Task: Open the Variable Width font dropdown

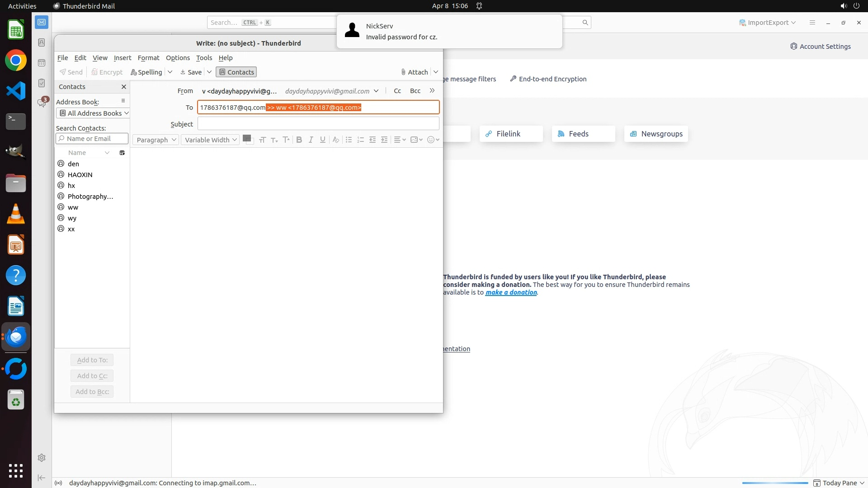Action: click(210, 140)
